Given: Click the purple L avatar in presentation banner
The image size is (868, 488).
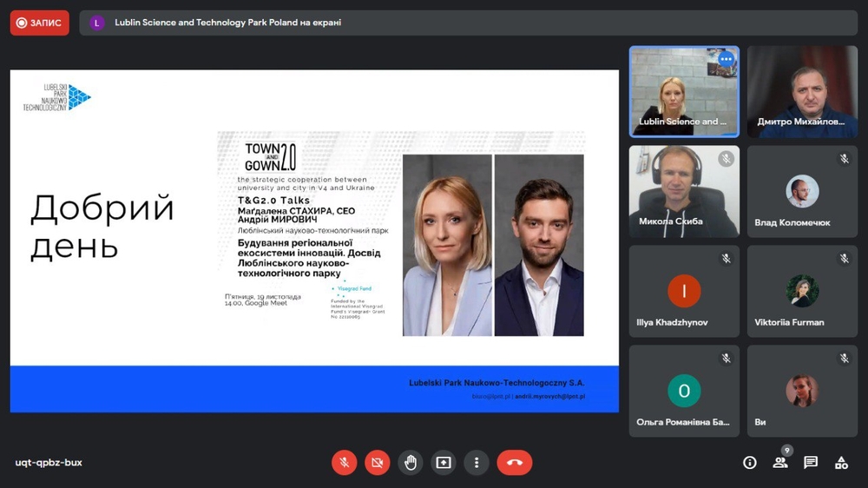Looking at the screenshot, I should (x=97, y=23).
